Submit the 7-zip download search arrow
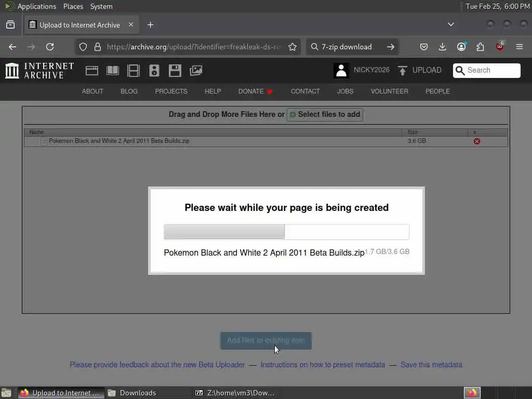 tap(391, 47)
